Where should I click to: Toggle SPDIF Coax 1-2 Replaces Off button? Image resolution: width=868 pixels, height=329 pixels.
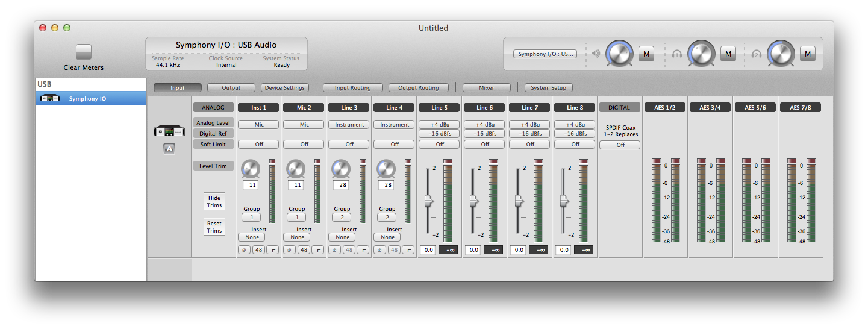620,145
